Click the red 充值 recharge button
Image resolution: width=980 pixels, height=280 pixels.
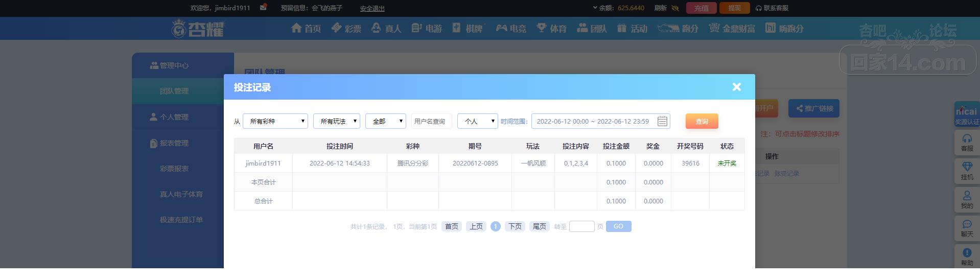click(x=702, y=8)
